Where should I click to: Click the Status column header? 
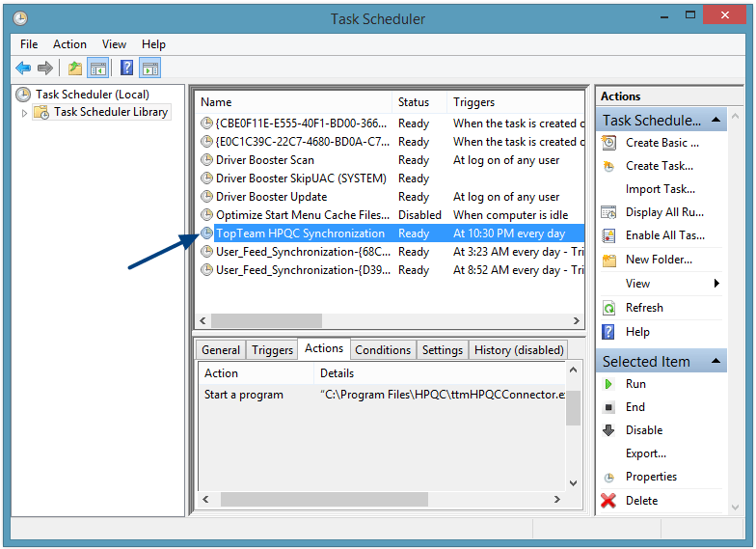click(414, 102)
